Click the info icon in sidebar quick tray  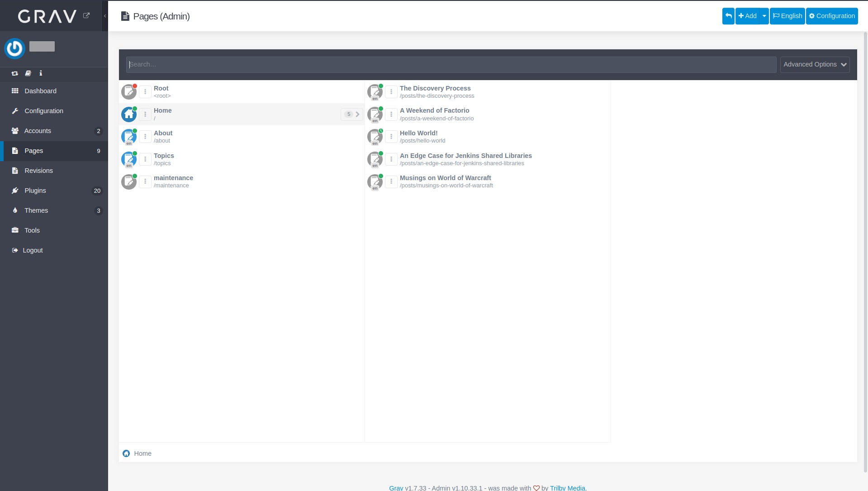41,73
